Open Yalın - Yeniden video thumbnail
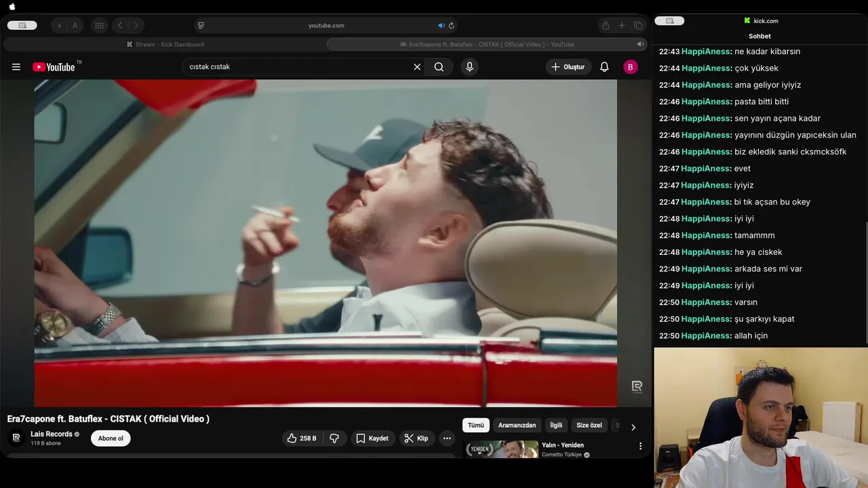The image size is (868, 488). pyautogui.click(x=500, y=449)
